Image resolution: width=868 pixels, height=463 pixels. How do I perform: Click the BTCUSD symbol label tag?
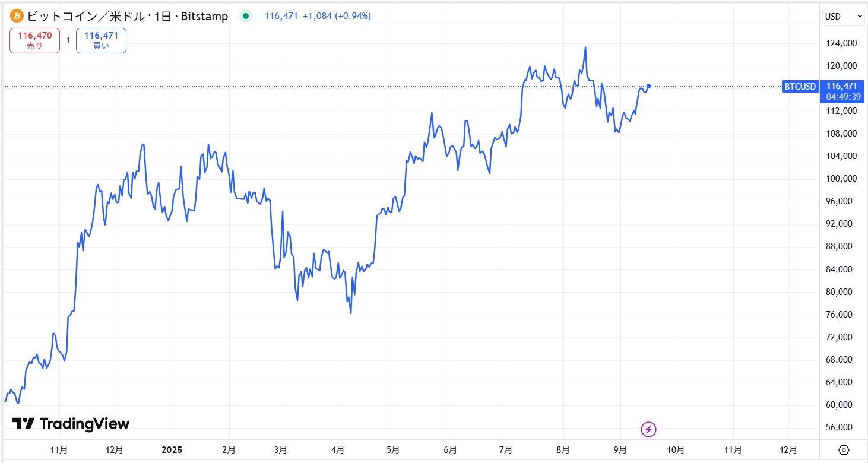tap(800, 87)
